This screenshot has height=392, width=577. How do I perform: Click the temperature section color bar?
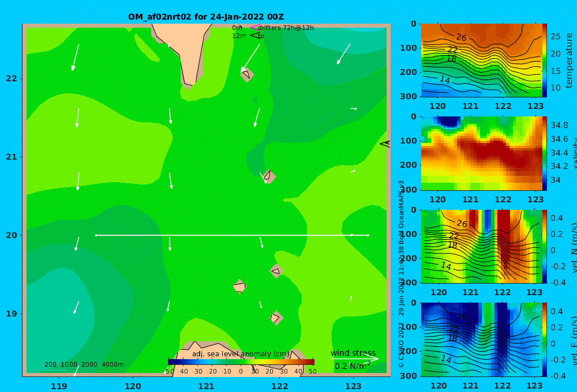[x=545, y=61]
